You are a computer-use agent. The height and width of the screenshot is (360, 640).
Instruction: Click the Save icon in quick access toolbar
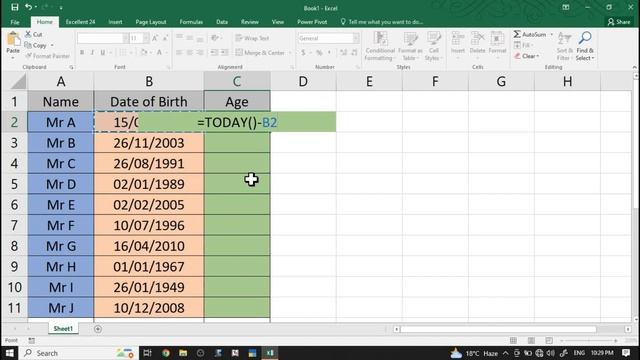click(15, 7)
